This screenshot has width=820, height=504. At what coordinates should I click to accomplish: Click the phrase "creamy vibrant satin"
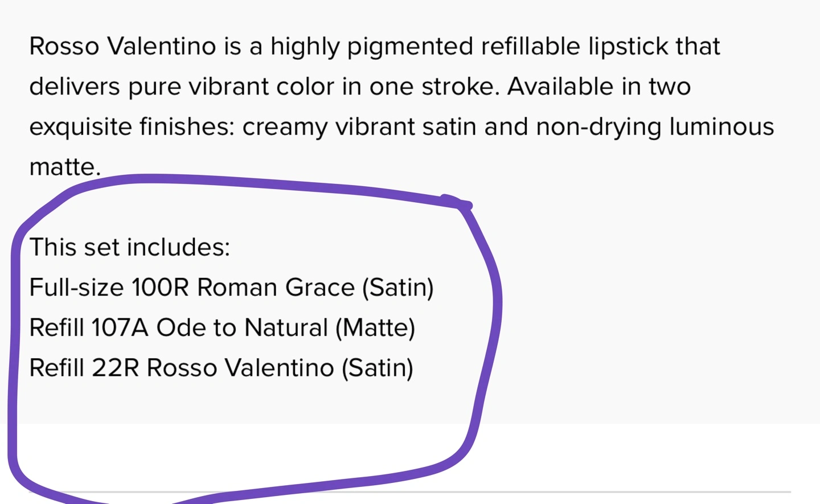pyautogui.click(x=360, y=126)
